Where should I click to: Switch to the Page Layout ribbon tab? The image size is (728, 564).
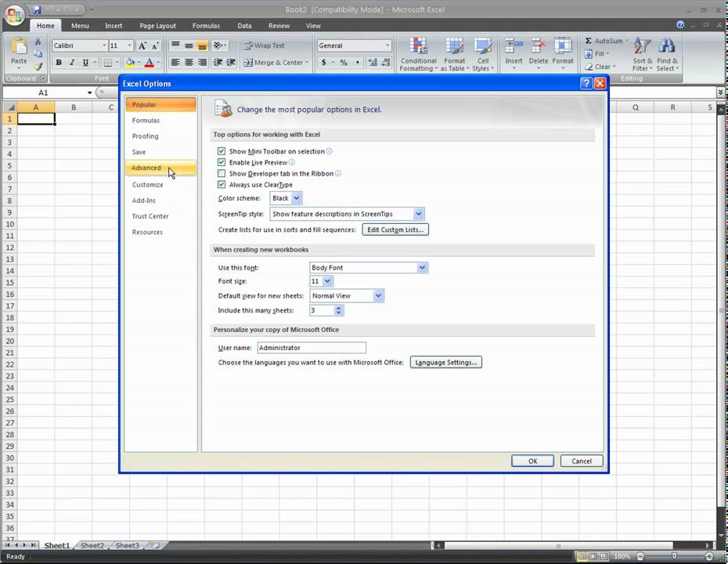[x=157, y=26]
